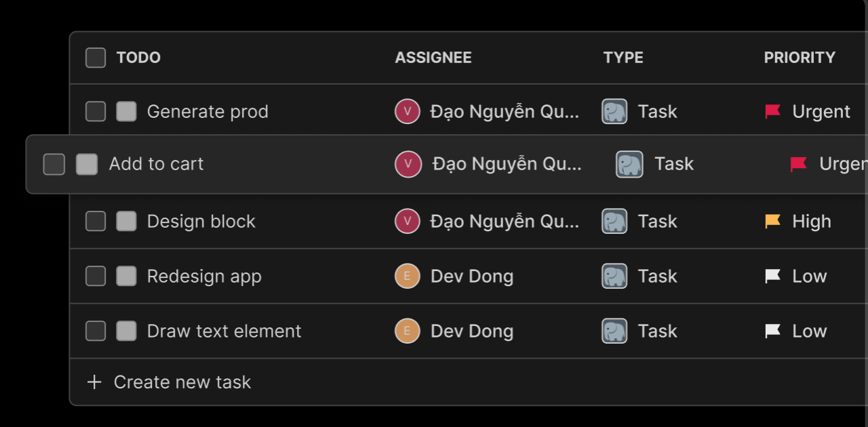Click the Low priority flag on Redesign app

click(772, 276)
